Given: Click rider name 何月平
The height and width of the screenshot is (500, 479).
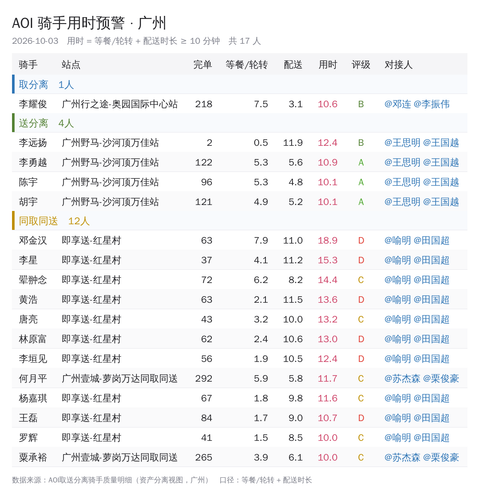Looking at the screenshot, I should coord(33,378).
